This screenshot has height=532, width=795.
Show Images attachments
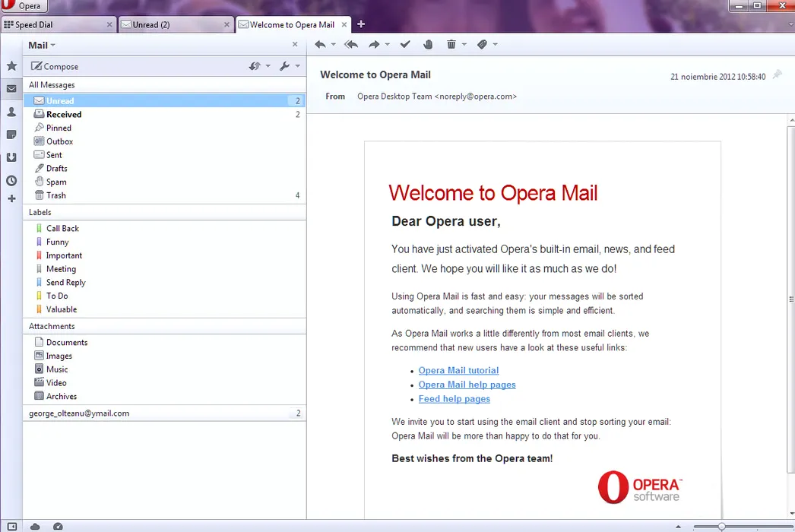165,356
